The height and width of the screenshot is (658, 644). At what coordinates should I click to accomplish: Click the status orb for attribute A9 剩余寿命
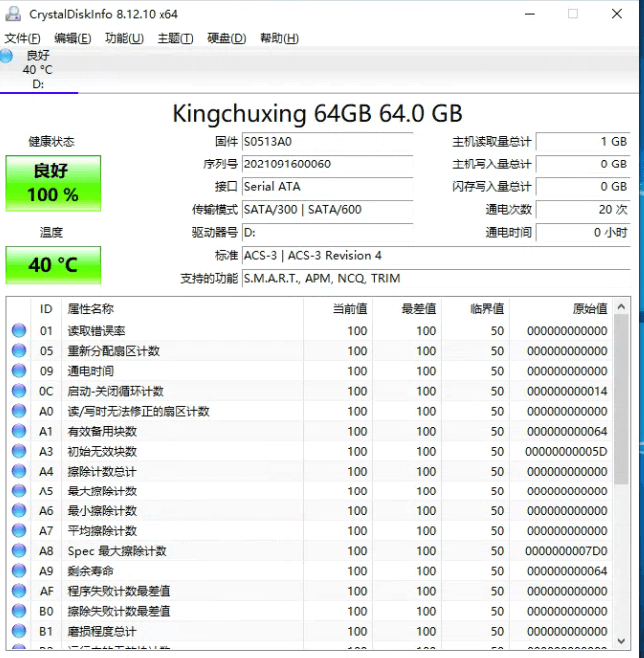pos(19,571)
